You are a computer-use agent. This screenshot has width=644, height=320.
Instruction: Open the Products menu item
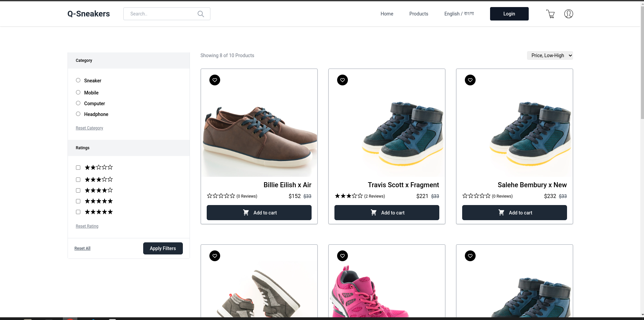coord(419,14)
